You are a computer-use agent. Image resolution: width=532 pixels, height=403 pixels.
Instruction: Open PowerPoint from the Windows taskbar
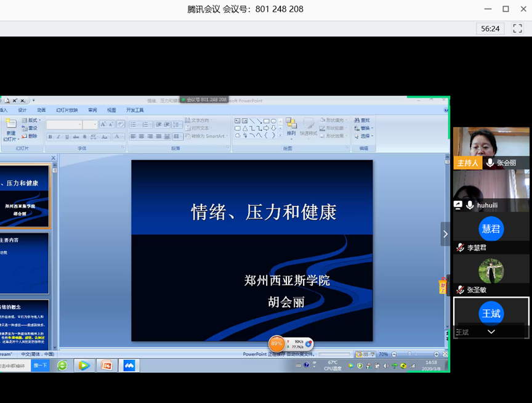tap(106, 365)
